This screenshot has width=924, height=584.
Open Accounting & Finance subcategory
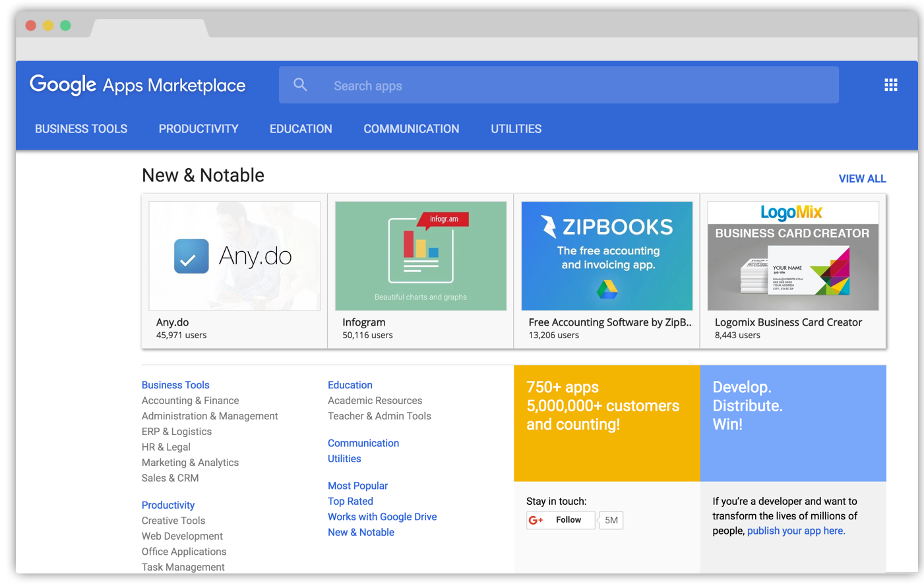(190, 401)
